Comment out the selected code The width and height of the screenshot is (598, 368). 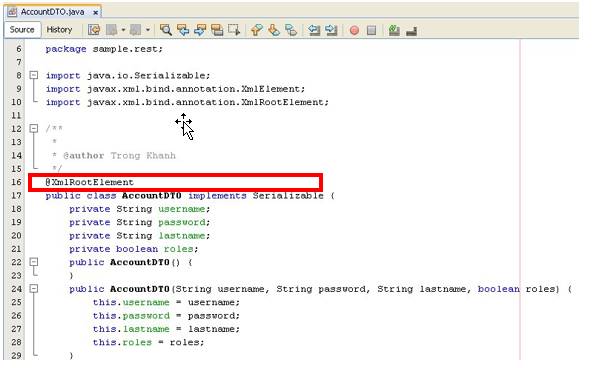pyautogui.click(x=394, y=30)
